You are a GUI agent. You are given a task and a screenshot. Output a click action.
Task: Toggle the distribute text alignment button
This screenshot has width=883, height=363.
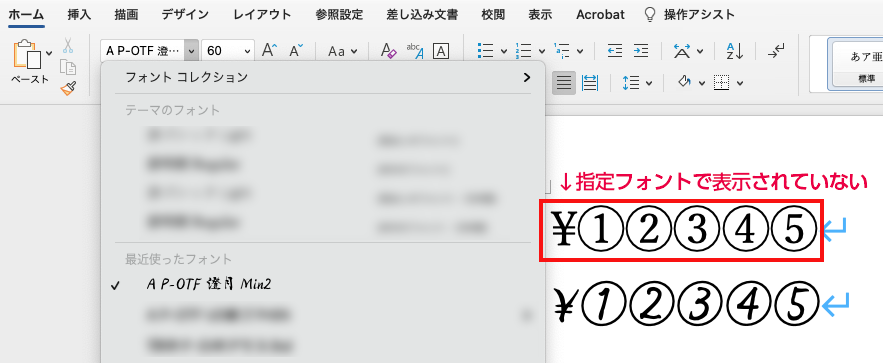pos(590,83)
